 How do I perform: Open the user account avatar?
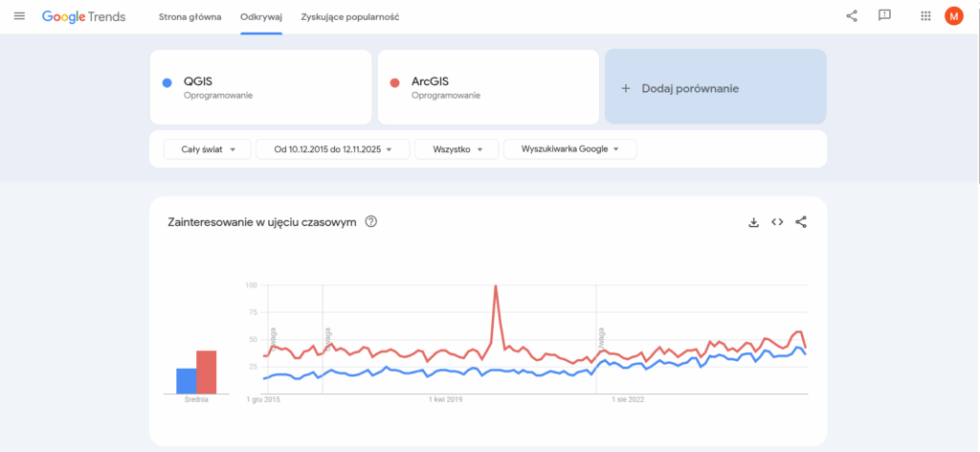(953, 16)
